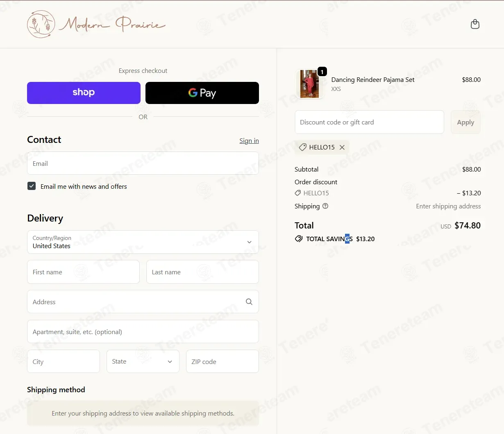Click the total amount $74.80
This screenshot has width=504, height=434.
[468, 226]
